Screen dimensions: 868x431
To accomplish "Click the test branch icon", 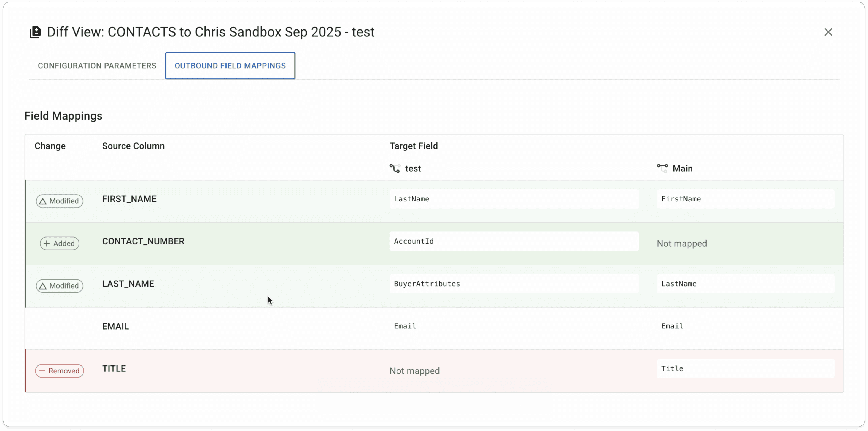I will 395,168.
